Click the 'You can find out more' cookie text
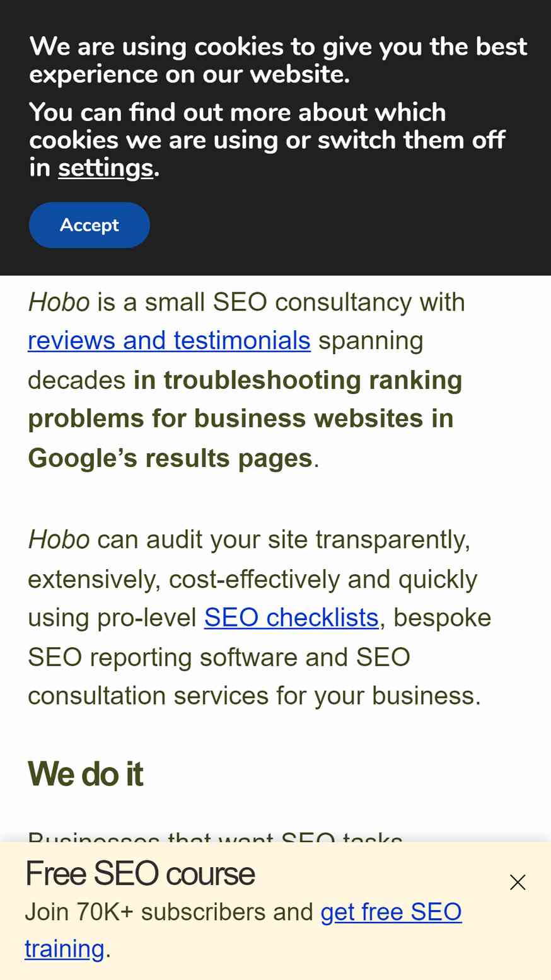Image resolution: width=551 pixels, height=980 pixels. [267, 139]
